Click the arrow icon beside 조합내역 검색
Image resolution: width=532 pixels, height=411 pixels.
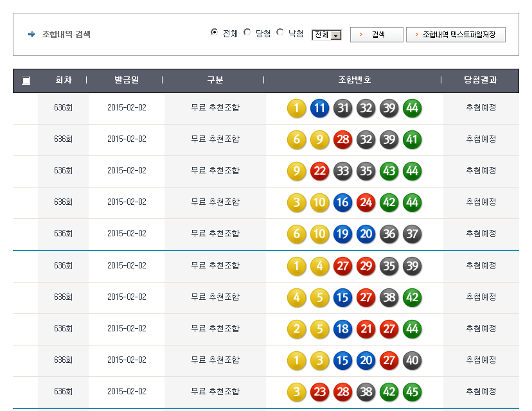pos(31,34)
